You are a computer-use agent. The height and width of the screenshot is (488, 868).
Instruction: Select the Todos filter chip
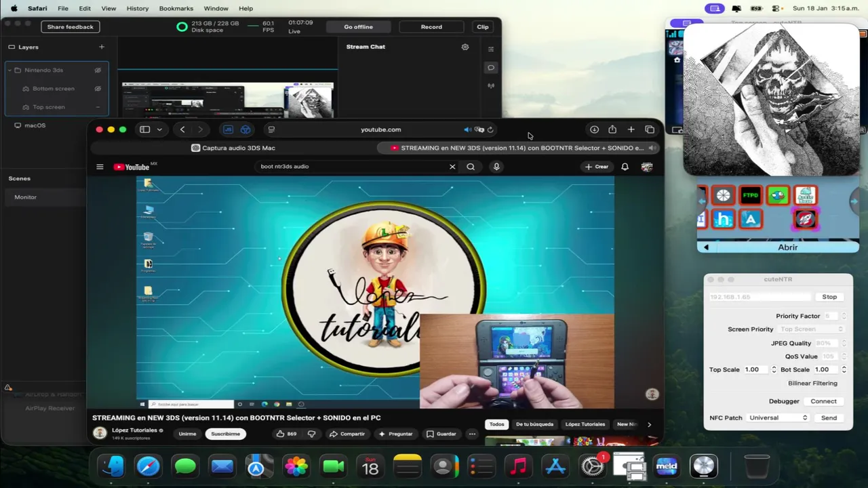pos(497,424)
